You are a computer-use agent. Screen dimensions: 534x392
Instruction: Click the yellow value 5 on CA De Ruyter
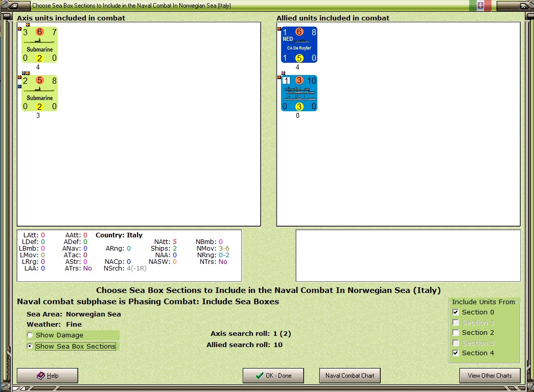pos(299,58)
